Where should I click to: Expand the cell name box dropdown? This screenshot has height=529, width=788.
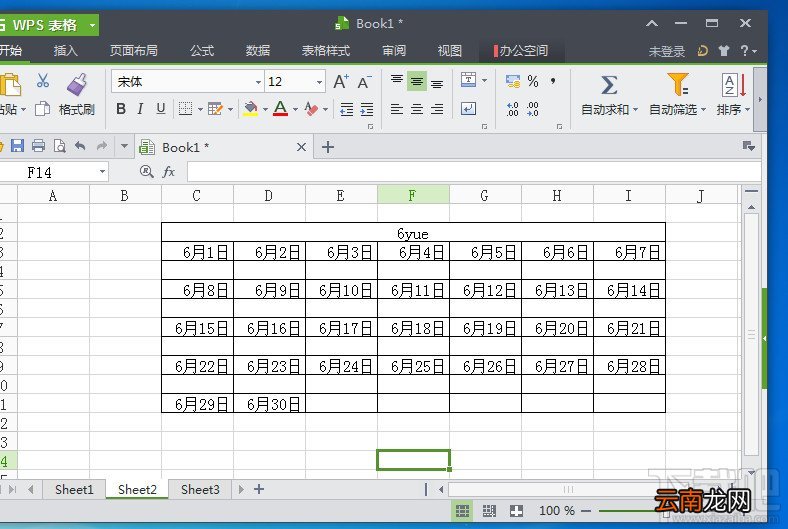point(102,172)
